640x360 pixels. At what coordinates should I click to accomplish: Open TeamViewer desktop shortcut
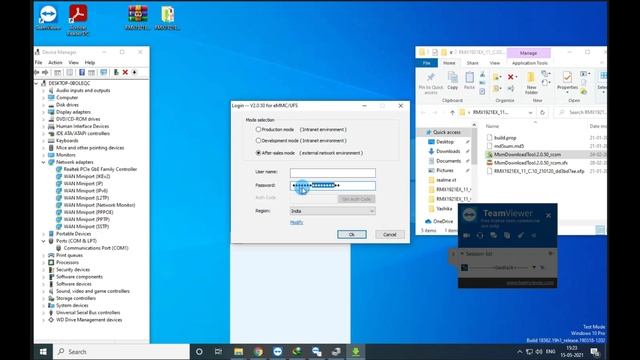click(x=48, y=18)
